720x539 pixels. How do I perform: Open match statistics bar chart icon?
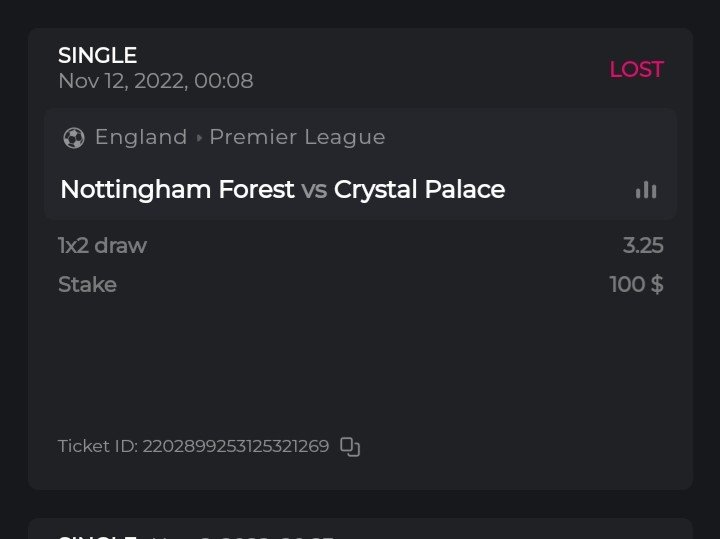646,190
